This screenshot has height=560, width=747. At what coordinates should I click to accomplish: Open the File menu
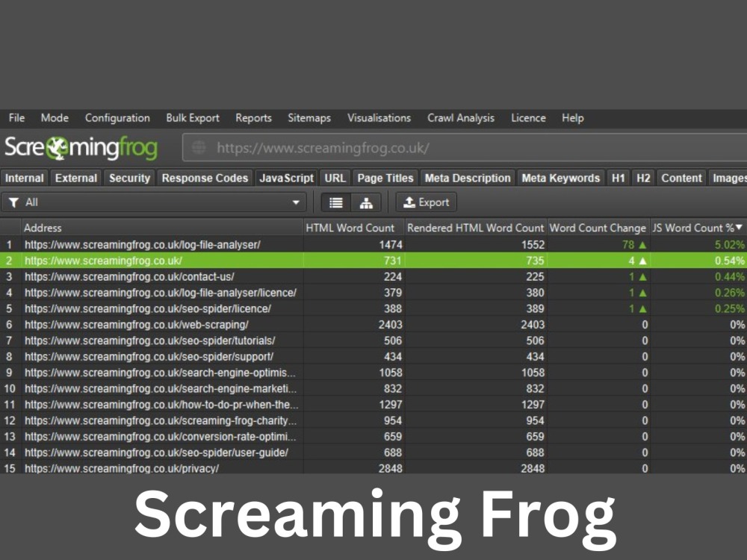point(16,118)
